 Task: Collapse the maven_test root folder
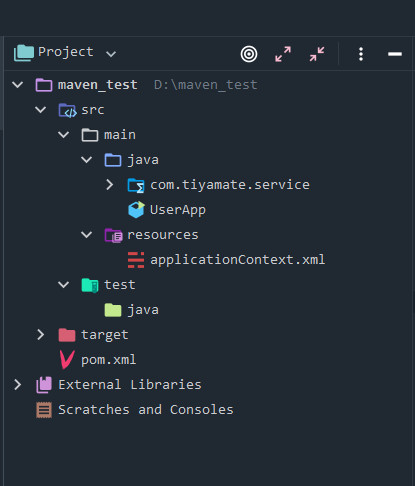click(x=18, y=85)
